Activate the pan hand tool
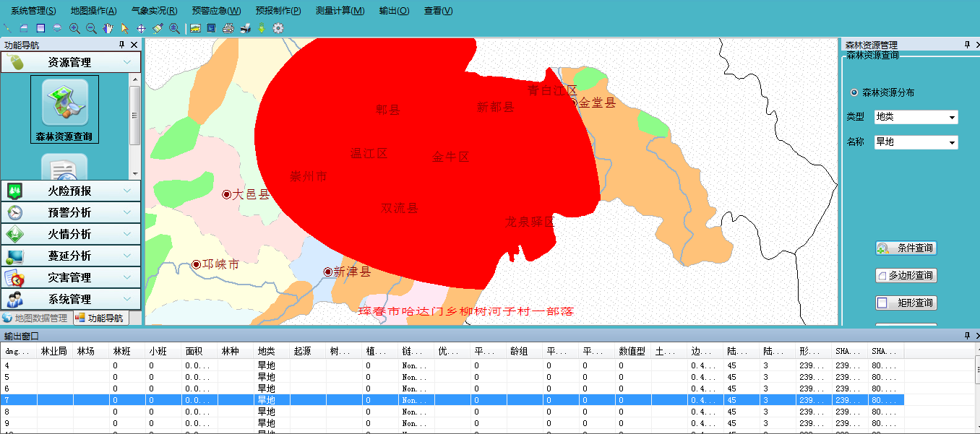The image size is (980, 434). pos(108,28)
